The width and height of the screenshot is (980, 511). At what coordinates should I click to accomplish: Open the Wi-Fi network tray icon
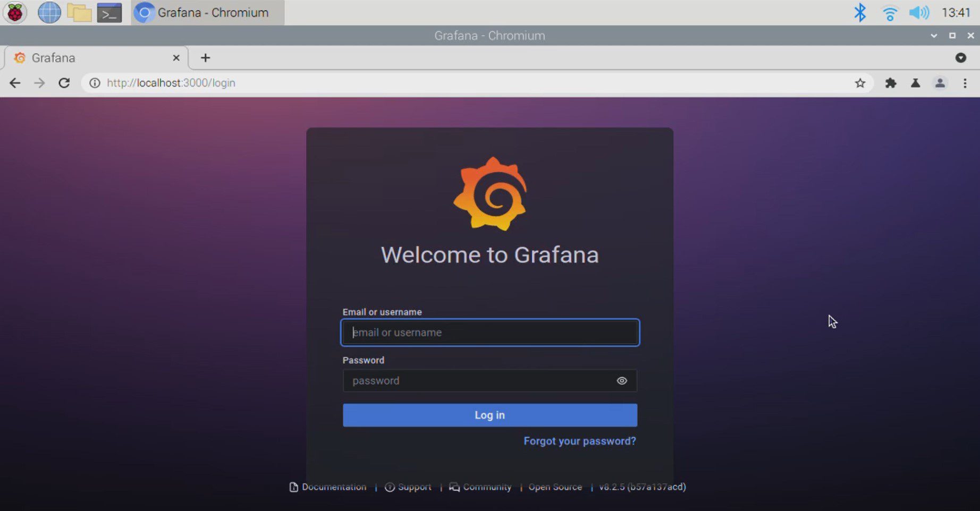click(x=889, y=13)
